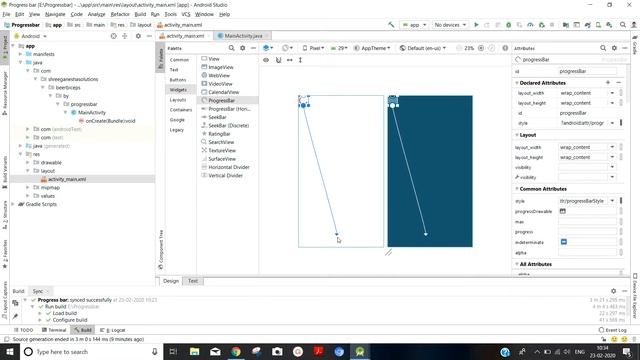Click the Make Project hammer icon
This screenshot has height=360, width=640.
pyautogui.click(x=391, y=25)
